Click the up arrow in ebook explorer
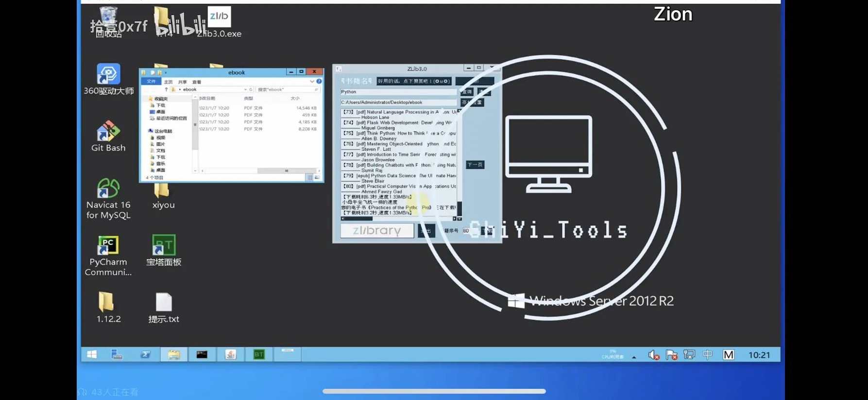The image size is (868, 400). tap(166, 89)
